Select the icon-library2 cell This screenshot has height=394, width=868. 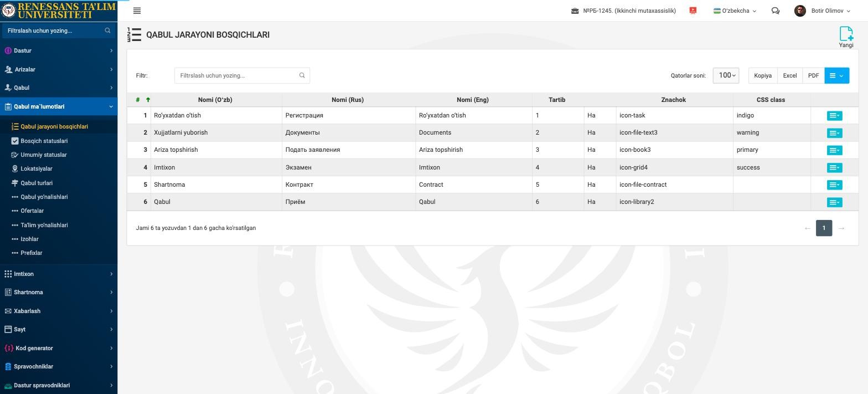(674, 202)
